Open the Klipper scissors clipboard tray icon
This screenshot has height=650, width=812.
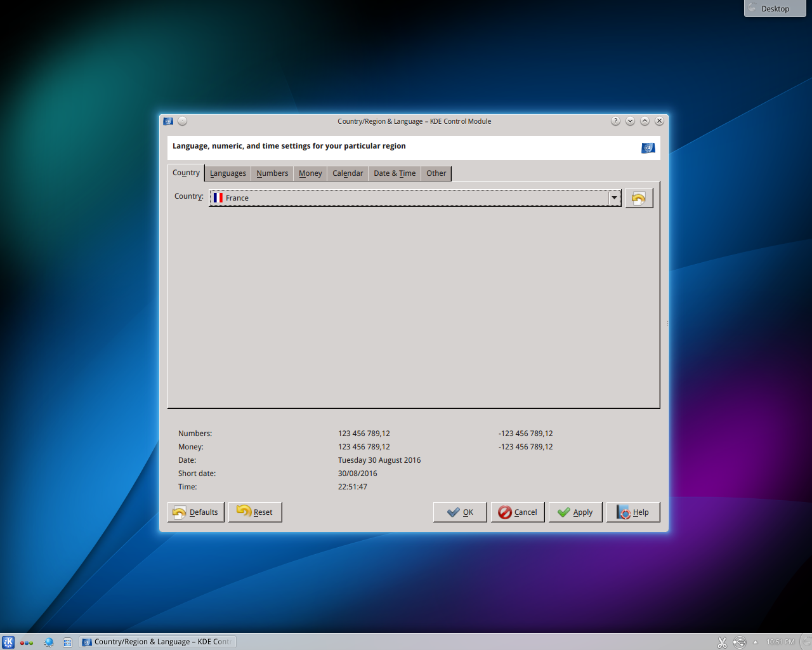tap(722, 642)
